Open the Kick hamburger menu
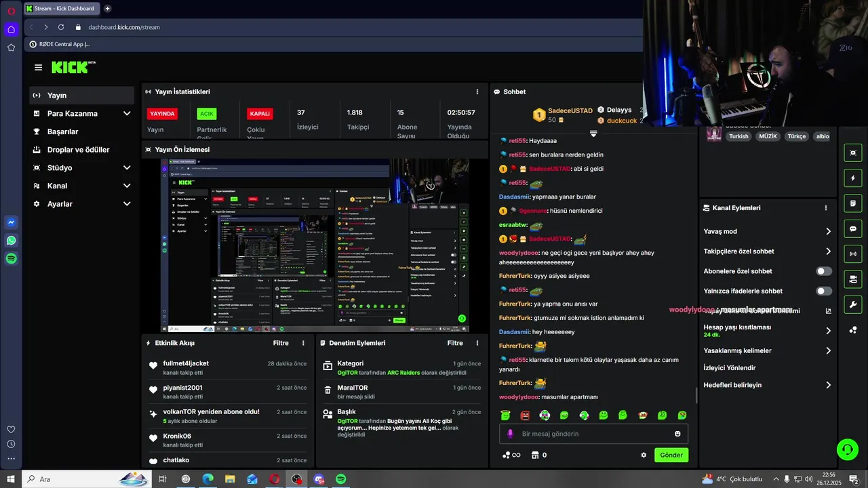Viewport: 868px width, 488px height. 38,67
